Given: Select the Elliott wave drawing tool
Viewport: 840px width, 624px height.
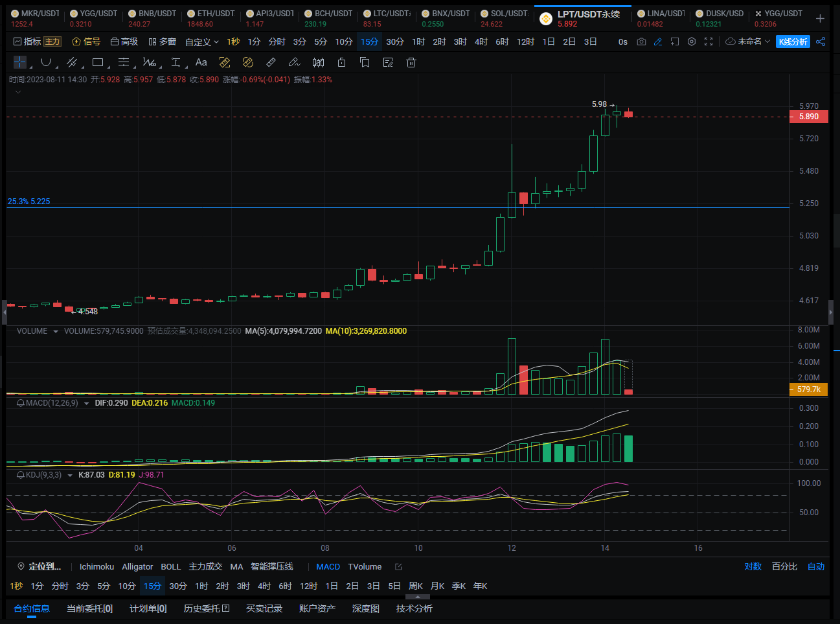Looking at the screenshot, I should [x=150, y=62].
